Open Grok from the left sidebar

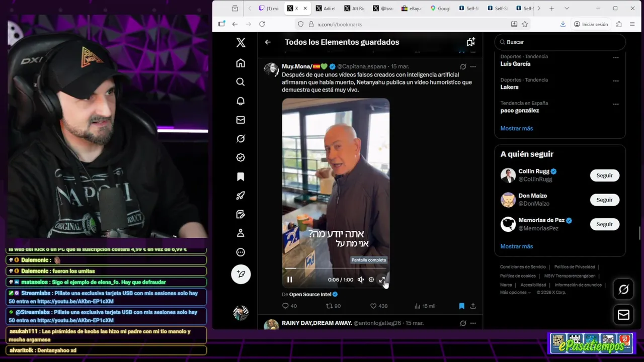coord(240,139)
